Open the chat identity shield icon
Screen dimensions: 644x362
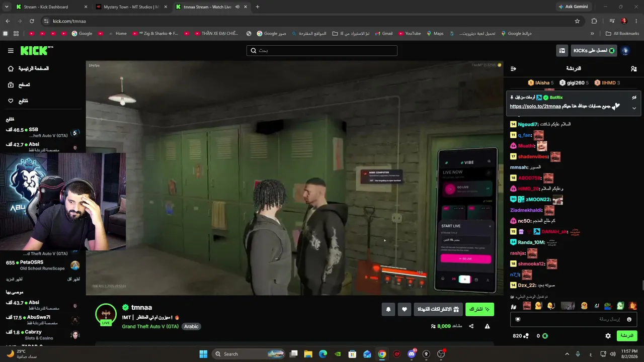[x=518, y=319]
